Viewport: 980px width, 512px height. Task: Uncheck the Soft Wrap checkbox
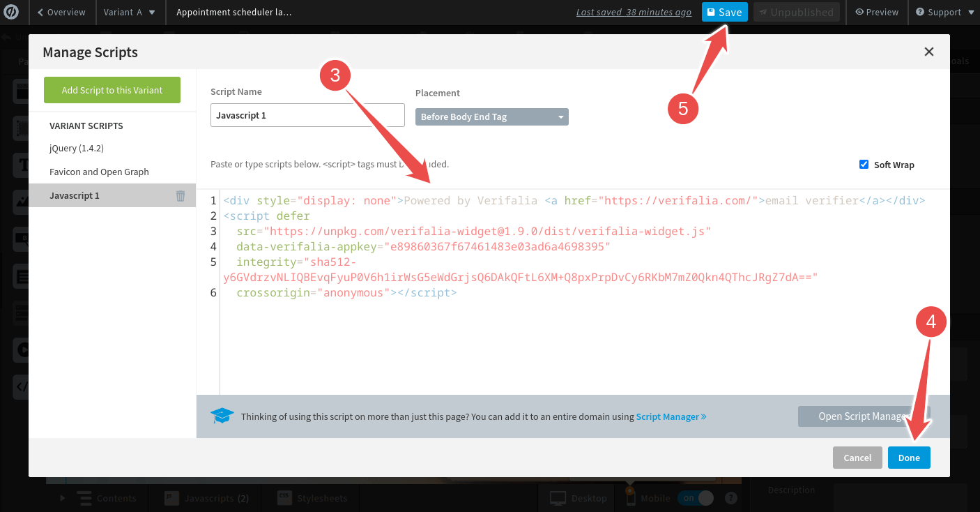[x=864, y=164]
